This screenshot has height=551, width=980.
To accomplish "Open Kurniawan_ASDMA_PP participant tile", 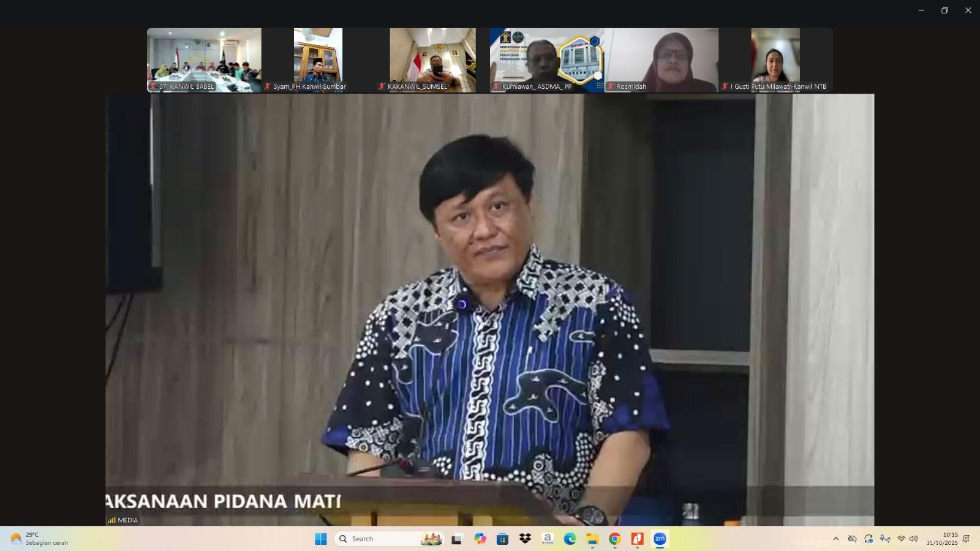I will [x=547, y=60].
